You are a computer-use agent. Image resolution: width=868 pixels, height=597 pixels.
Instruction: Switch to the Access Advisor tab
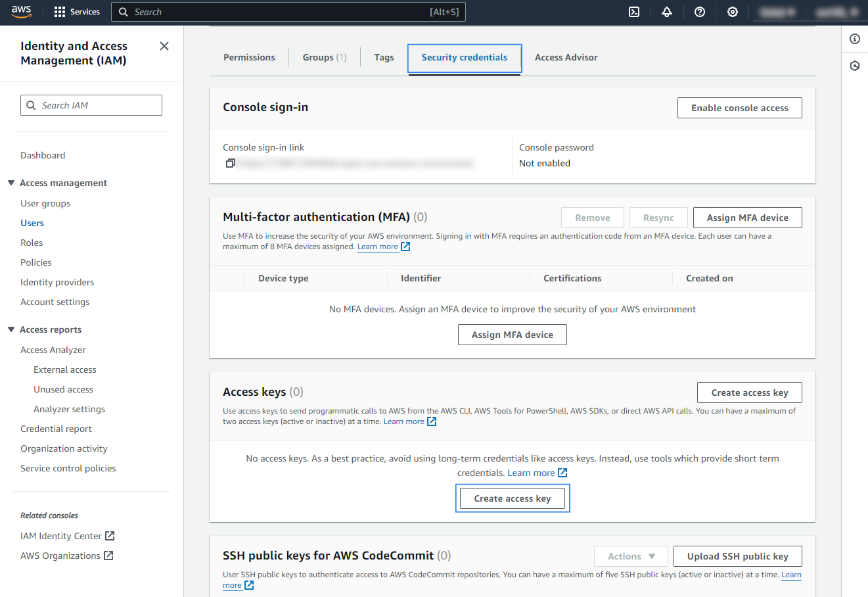(566, 57)
